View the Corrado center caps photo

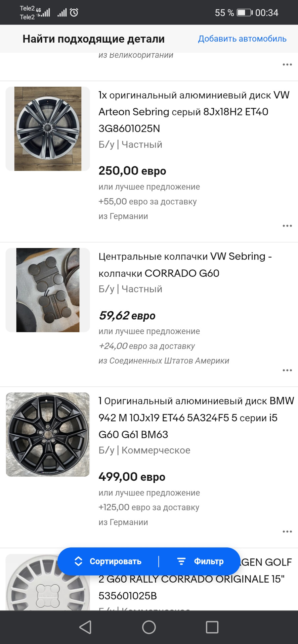(x=48, y=290)
